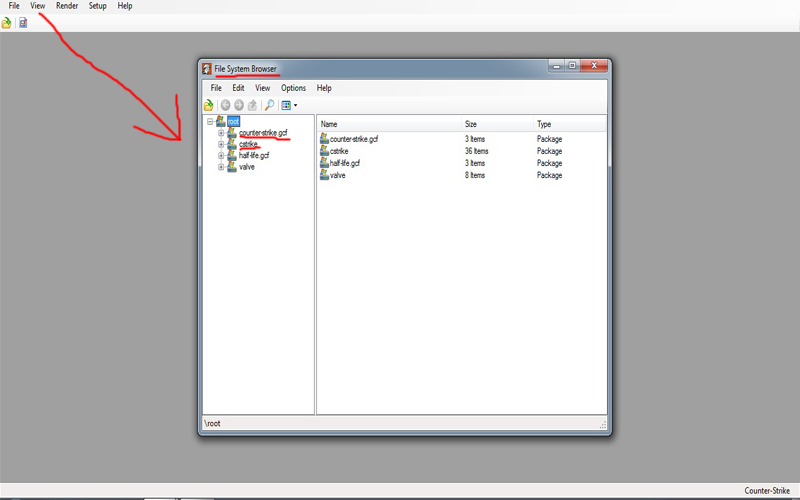Viewport: 800px width, 500px height.
Task: Sort by the Type column header
Action: coord(570,124)
